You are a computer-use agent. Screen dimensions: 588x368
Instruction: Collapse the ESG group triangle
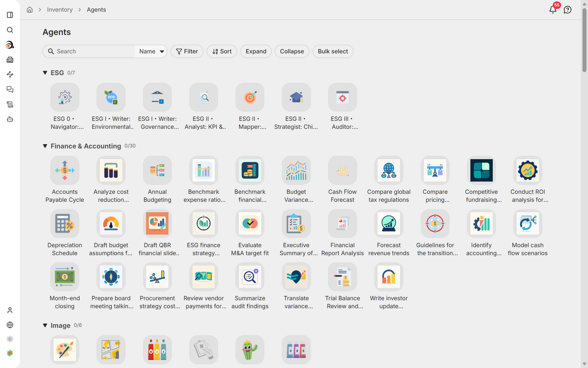45,73
